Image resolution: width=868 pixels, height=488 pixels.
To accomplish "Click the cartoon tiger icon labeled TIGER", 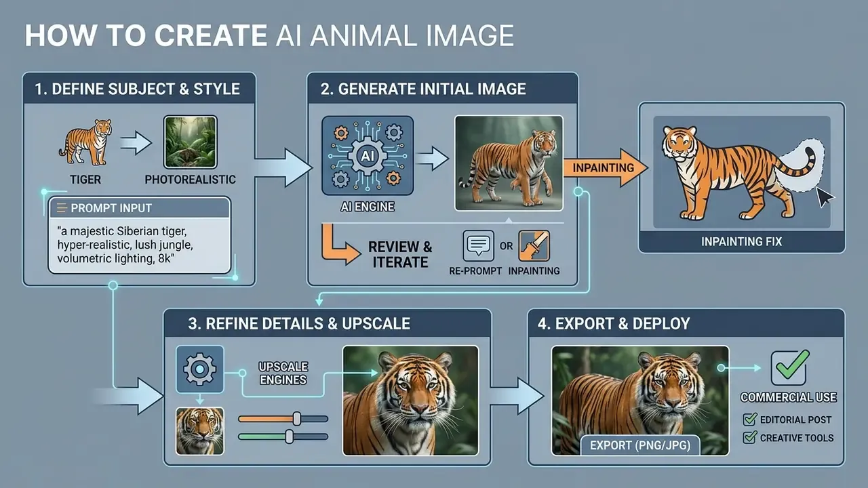I will click(85, 142).
